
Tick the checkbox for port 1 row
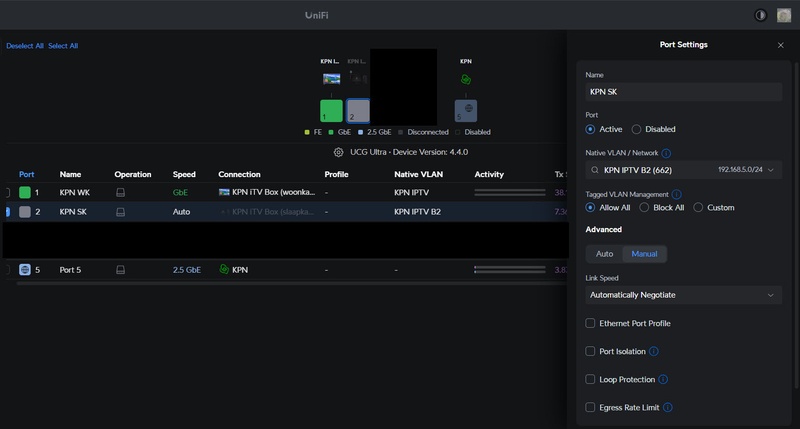point(7,192)
